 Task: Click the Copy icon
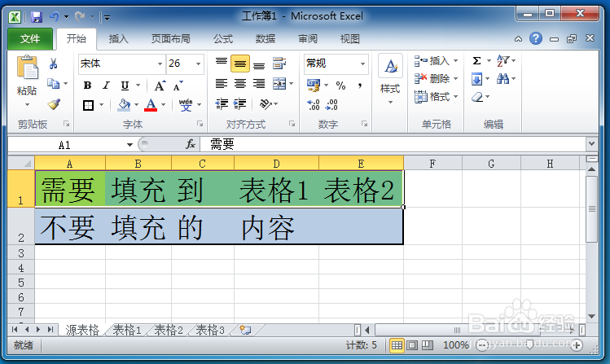pyautogui.click(x=53, y=83)
